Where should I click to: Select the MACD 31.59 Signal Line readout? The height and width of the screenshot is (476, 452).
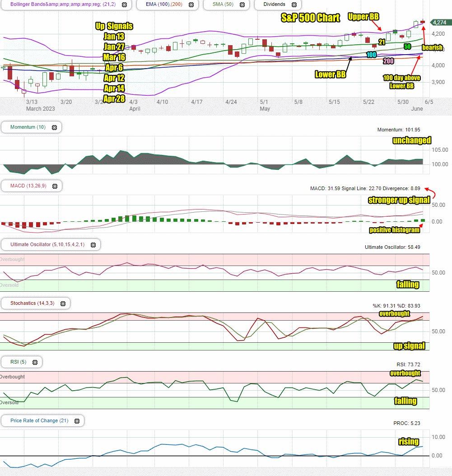[x=365, y=188]
